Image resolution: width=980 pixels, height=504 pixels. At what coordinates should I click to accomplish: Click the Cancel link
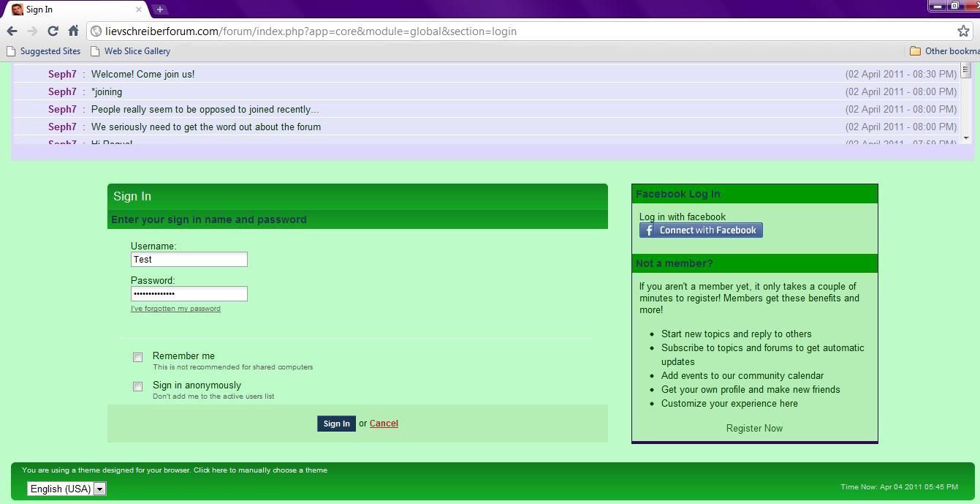tap(384, 424)
